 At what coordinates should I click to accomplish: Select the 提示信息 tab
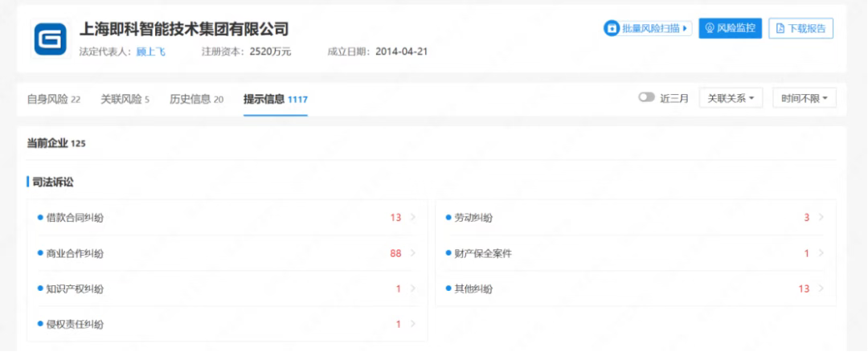pos(275,99)
